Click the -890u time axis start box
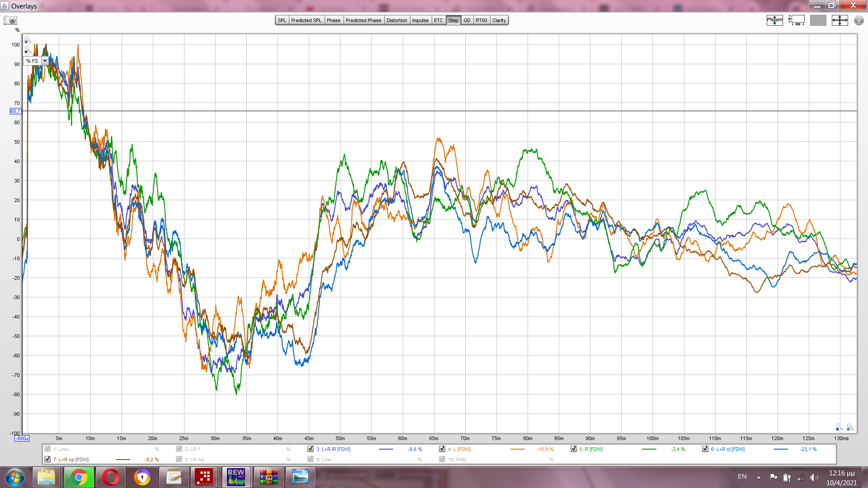 22,438
